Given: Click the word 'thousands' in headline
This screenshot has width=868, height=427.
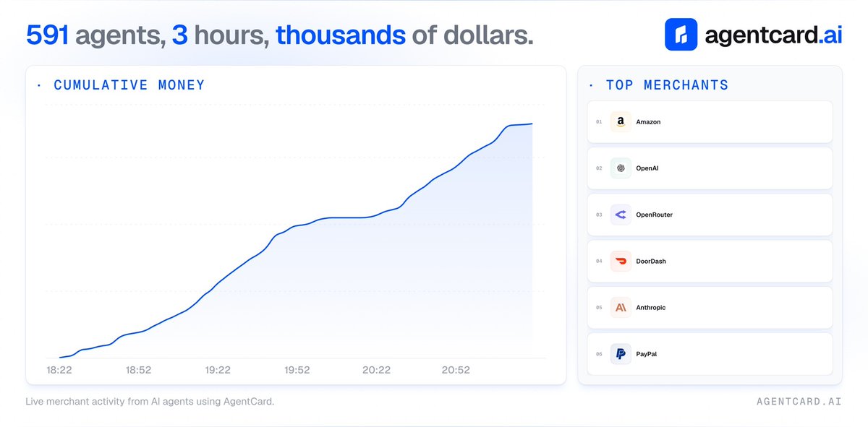Looking at the screenshot, I should click(x=340, y=35).
